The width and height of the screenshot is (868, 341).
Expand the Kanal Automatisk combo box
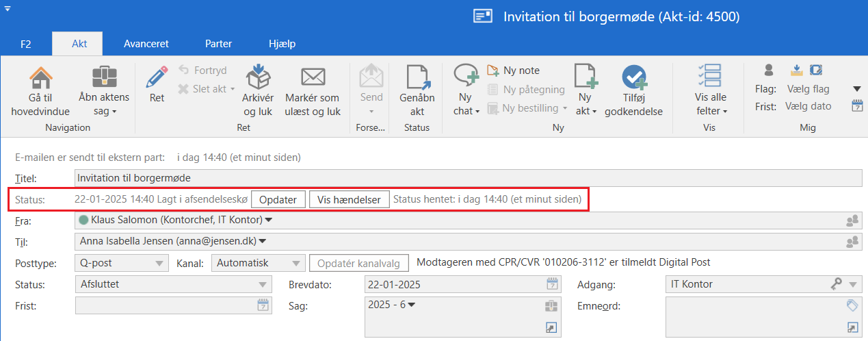[295, 263]
